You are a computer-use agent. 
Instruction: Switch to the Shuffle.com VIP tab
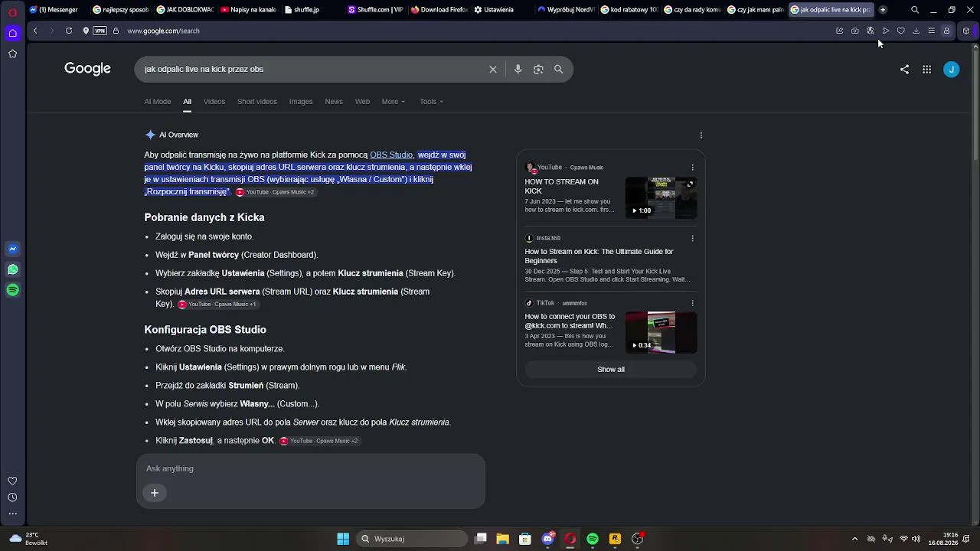pos(375,10)
